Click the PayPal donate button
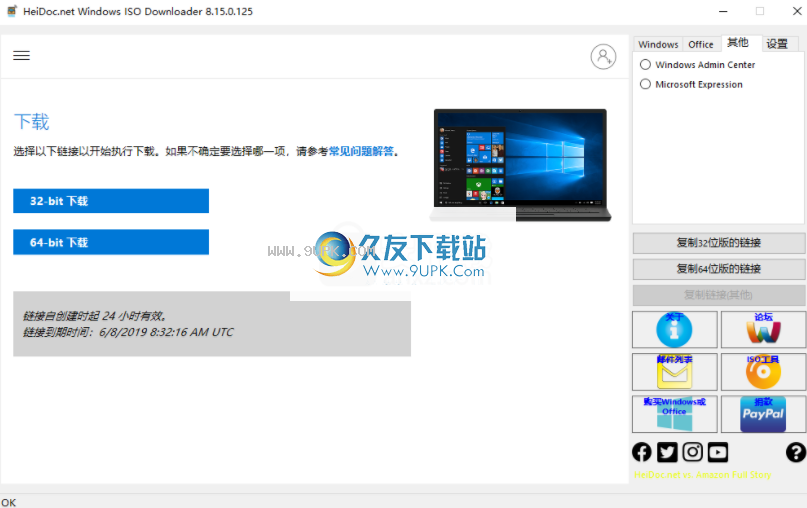This screenshot has height=508, width=807. click(x=763, y=414)
